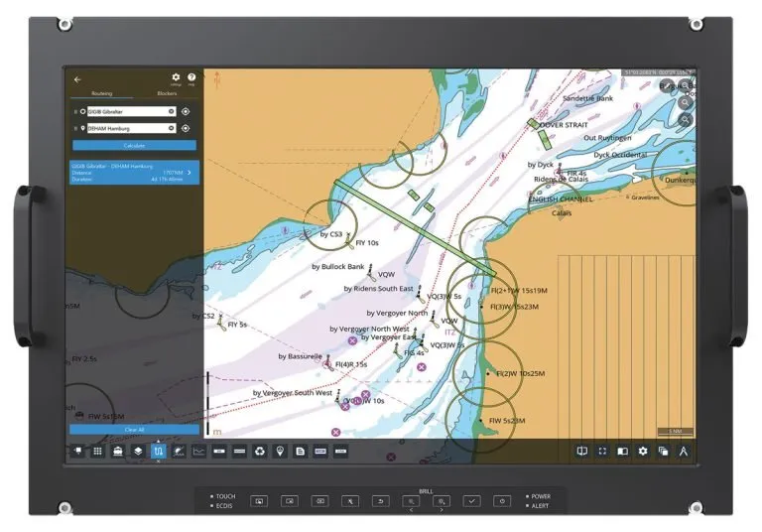Open the satellite weather icon in toolbar
The width and height of the screenshot is (762, 532).
179,452
